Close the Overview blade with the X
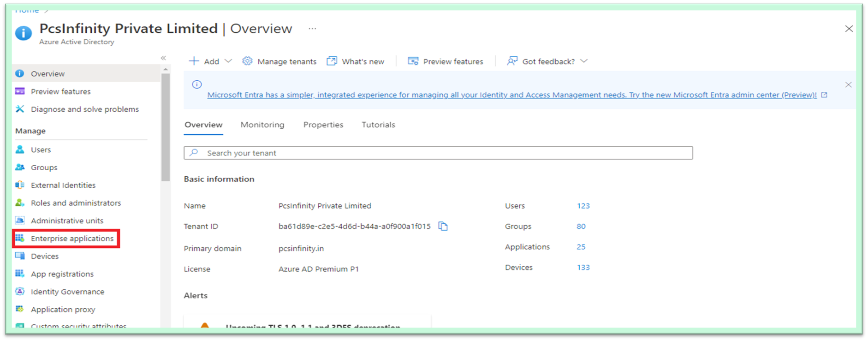 pyautogui.click(x=849, y=29)
